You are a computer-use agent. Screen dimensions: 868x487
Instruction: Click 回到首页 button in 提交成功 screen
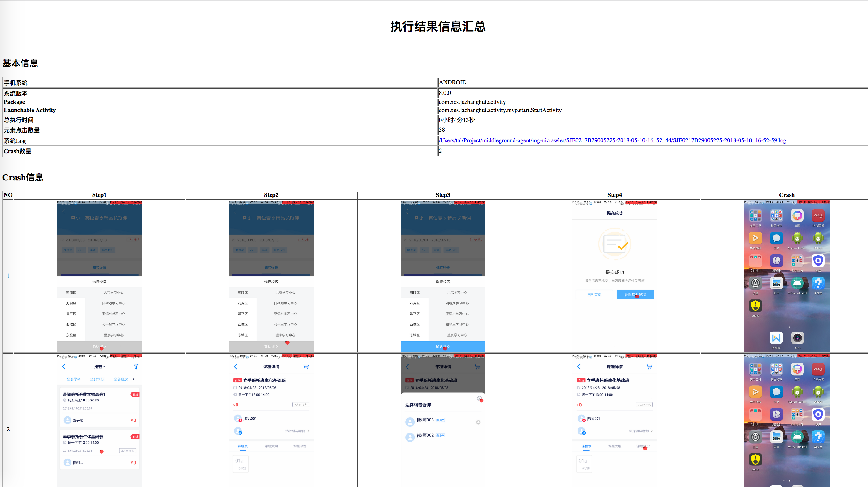(594, 295)
